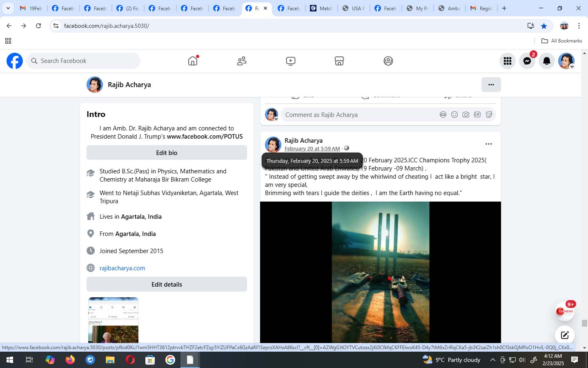Open the Video icon in top navigation
The height and width of the screenshot is (368, 588).
290,61
